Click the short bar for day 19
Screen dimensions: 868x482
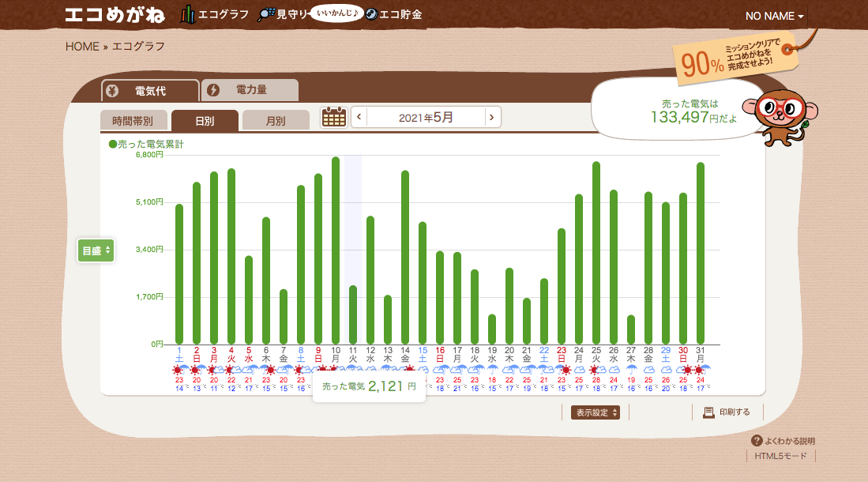(492, 329)
